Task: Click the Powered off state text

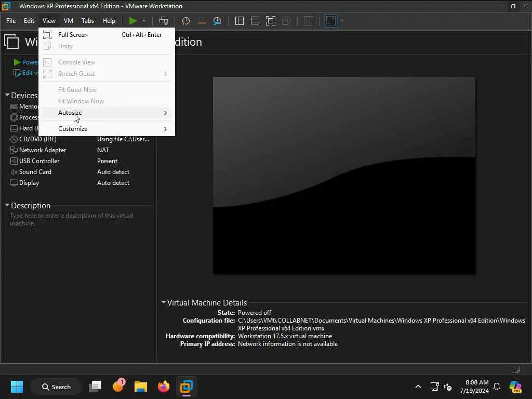Action: (255, 312)
